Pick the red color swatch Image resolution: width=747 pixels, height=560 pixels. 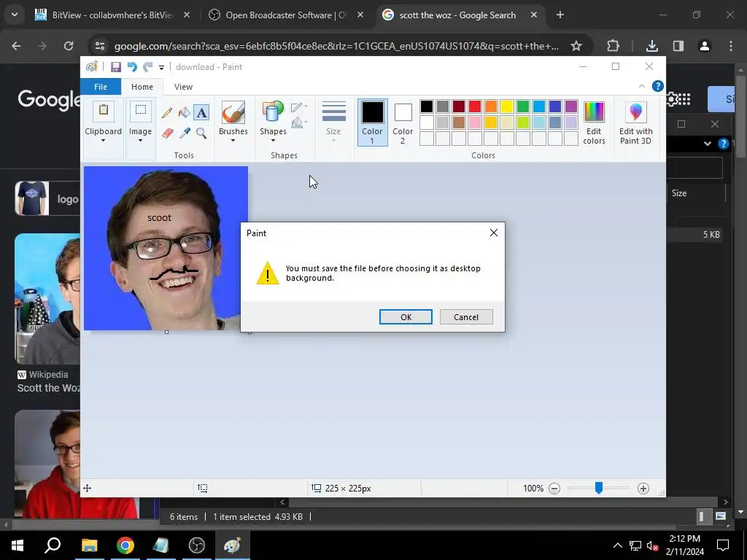474,106
